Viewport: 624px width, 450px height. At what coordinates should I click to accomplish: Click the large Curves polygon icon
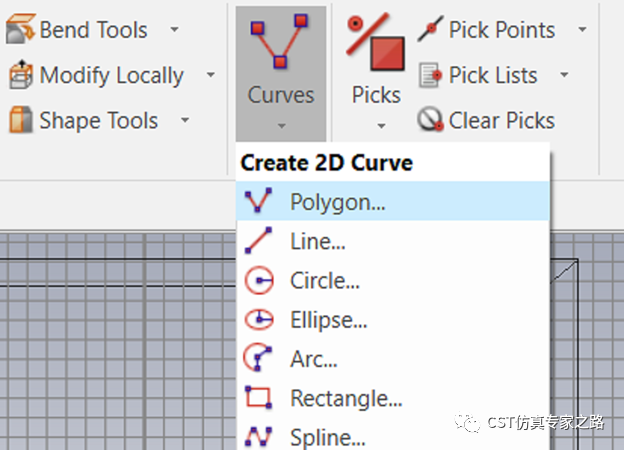click(x=280, y=41)
